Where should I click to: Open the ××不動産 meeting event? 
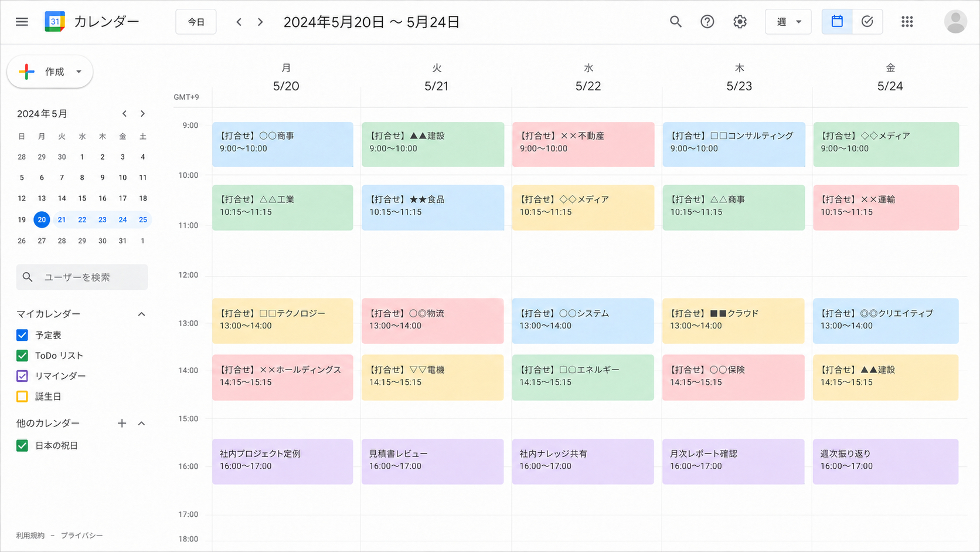[583, 144]
